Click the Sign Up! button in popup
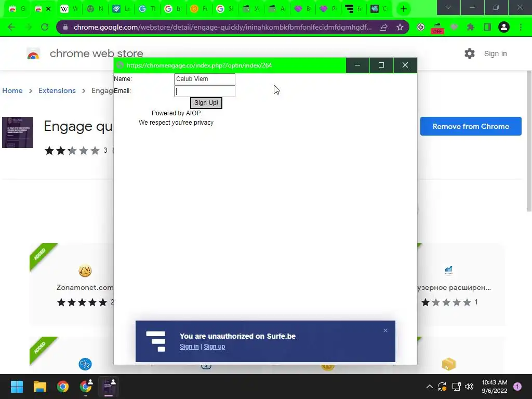Image resolution: width=532 pixels, height=399 pixels. [x=206, y=103]
